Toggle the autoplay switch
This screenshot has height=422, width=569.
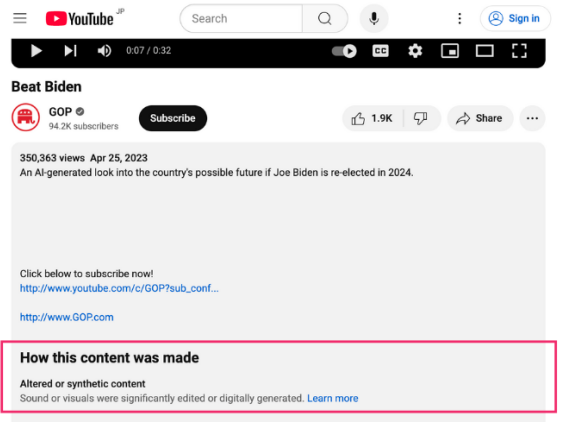point(344,51)
